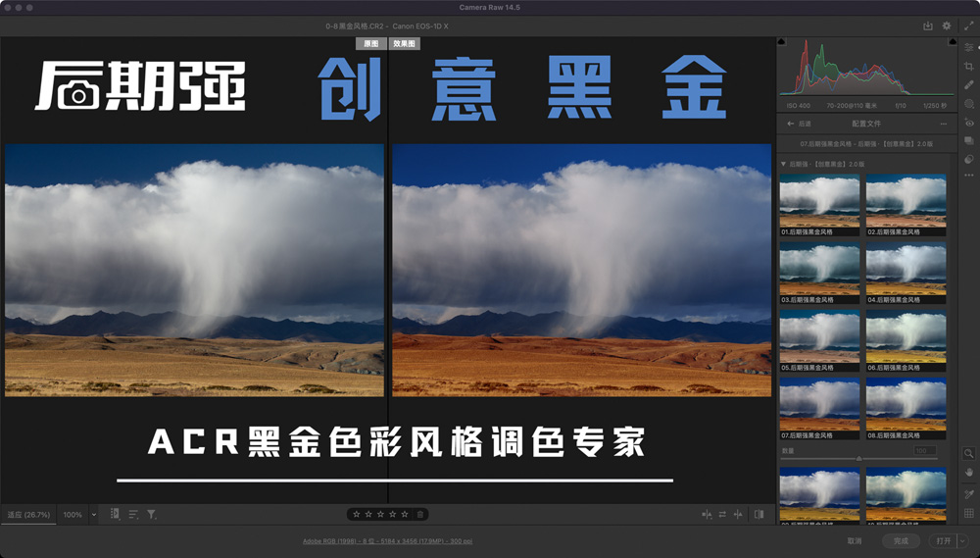This screenshot has height=558, width=980.
Task: Open the Presets overlapping circles icon
Action: coord(969,160)
